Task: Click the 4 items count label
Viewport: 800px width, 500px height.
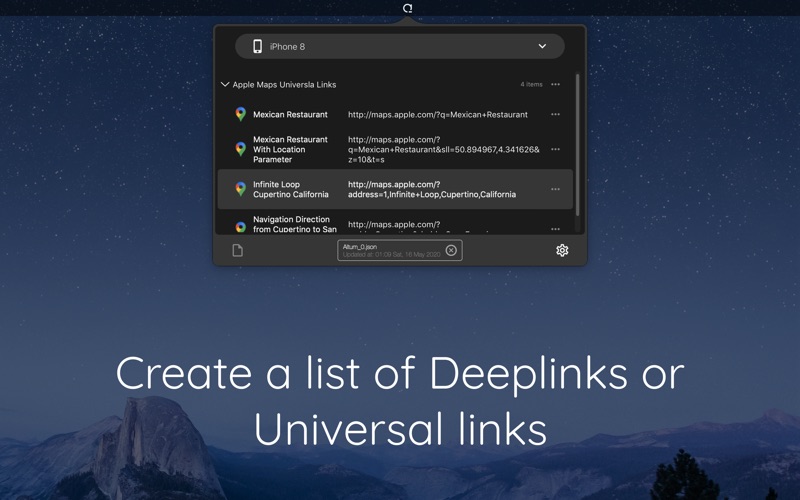Action: pos(531,84)
